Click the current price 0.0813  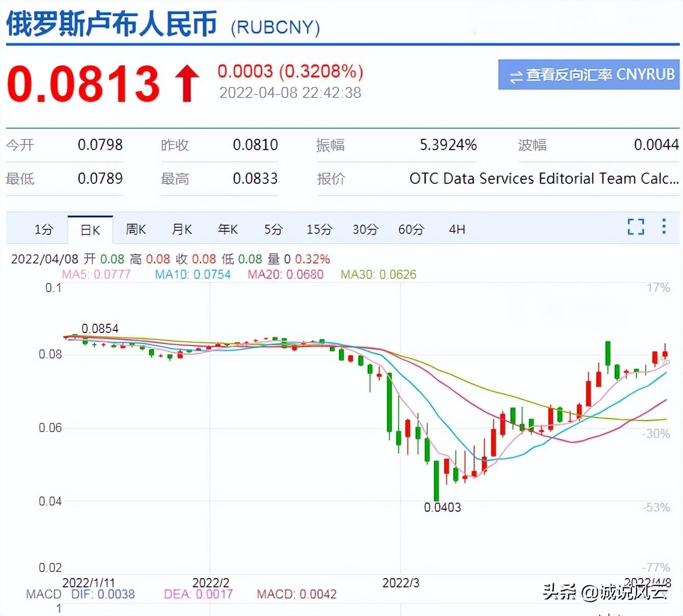click(84, 84)
